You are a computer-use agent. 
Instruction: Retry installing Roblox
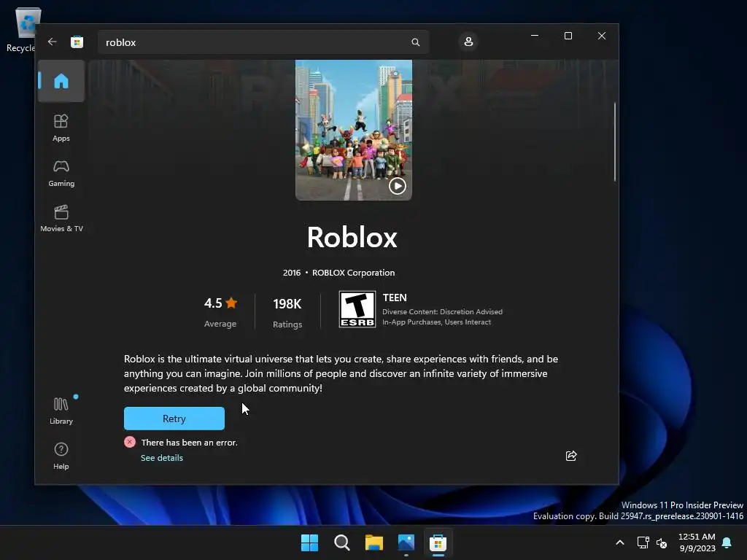174,419
